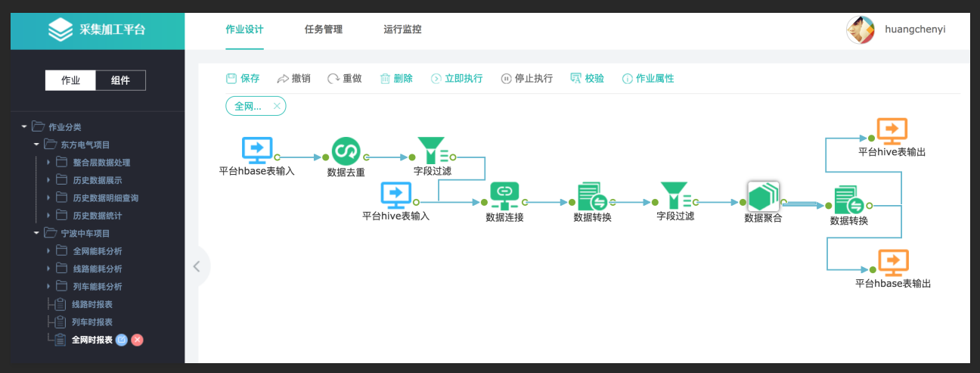Close the 全网... job tab
Viewport: 980px width, 373px height.
(277, 107)
